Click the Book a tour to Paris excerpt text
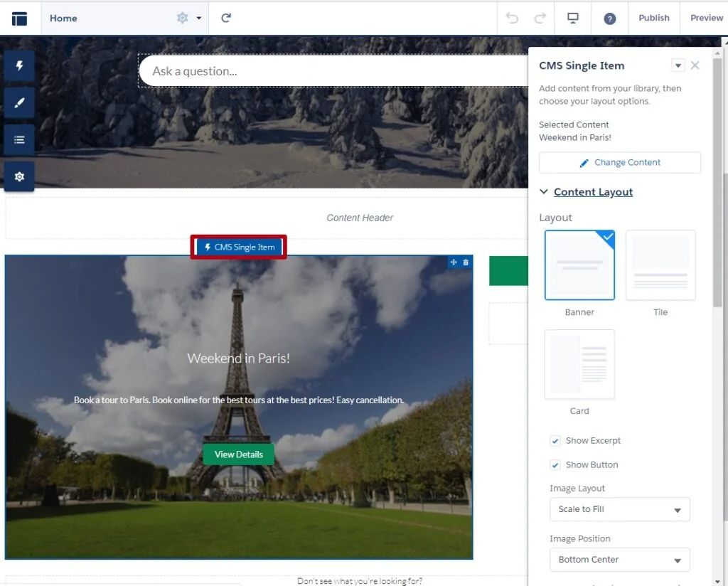The height and width of the screenshot is (586, 728). click(239, 400)
